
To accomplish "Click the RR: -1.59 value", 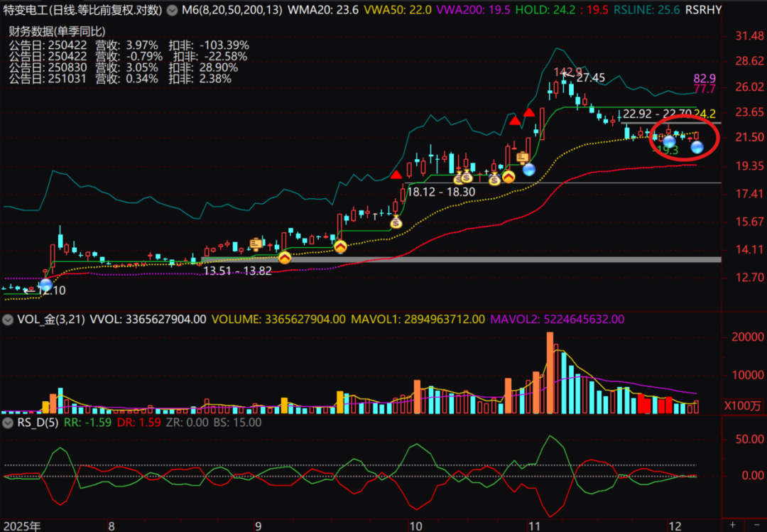I will click(x=87, y=423).
